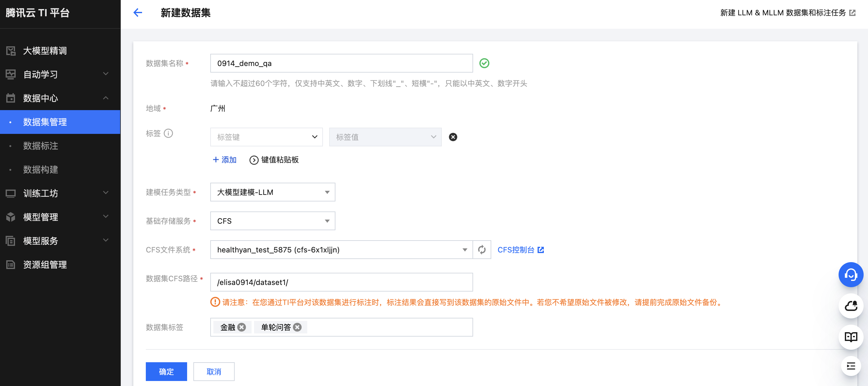Screen dimensions: 868x386
Task: Remove the 金融 dataset tag
Action: [x=242, y=328]
